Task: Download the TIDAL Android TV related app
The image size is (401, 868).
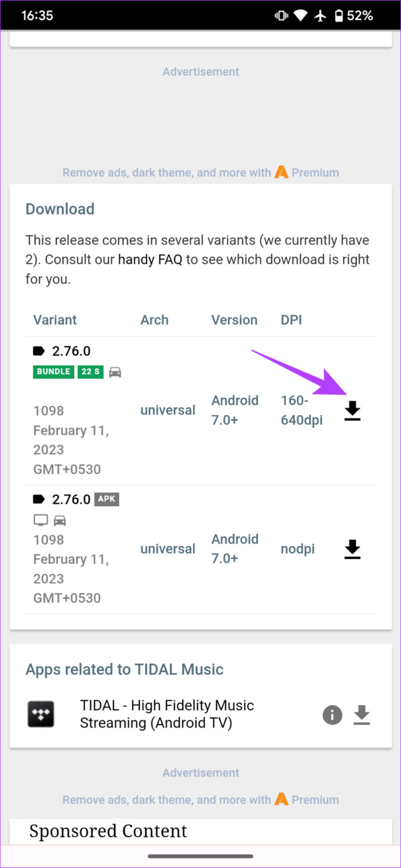Action: click(x=362, y=715)
